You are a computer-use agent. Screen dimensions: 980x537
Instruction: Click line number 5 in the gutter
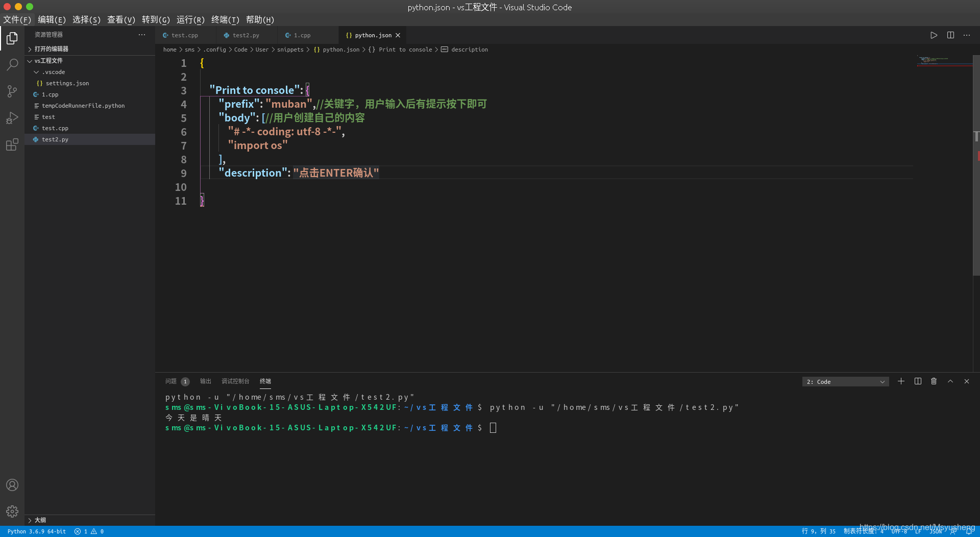point(184,118)
